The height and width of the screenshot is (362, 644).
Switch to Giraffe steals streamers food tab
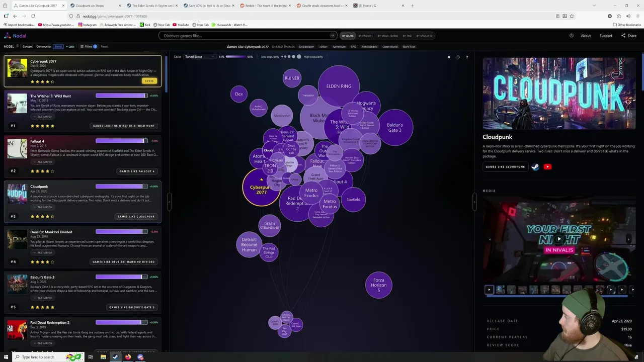click(x=323, y=6)
